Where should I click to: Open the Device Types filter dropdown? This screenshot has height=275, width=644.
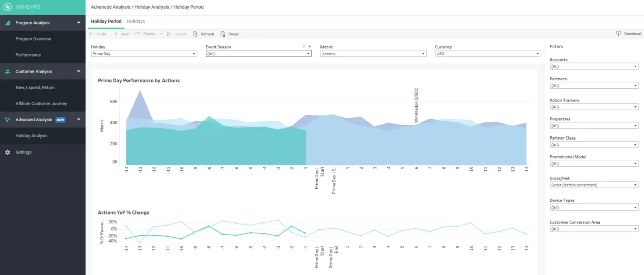coord(594,207)
